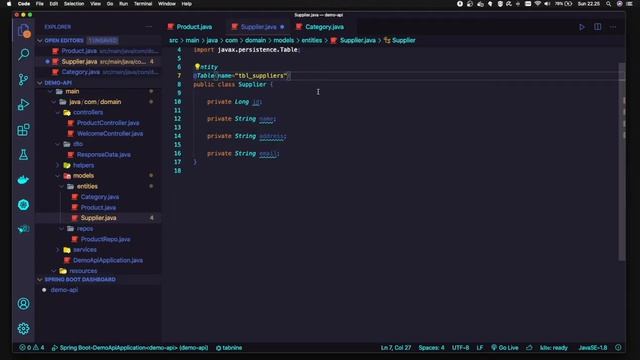The image size is (640, 360).
Task: Open the Manage settings gear
Action: click(x=23, y=329)
